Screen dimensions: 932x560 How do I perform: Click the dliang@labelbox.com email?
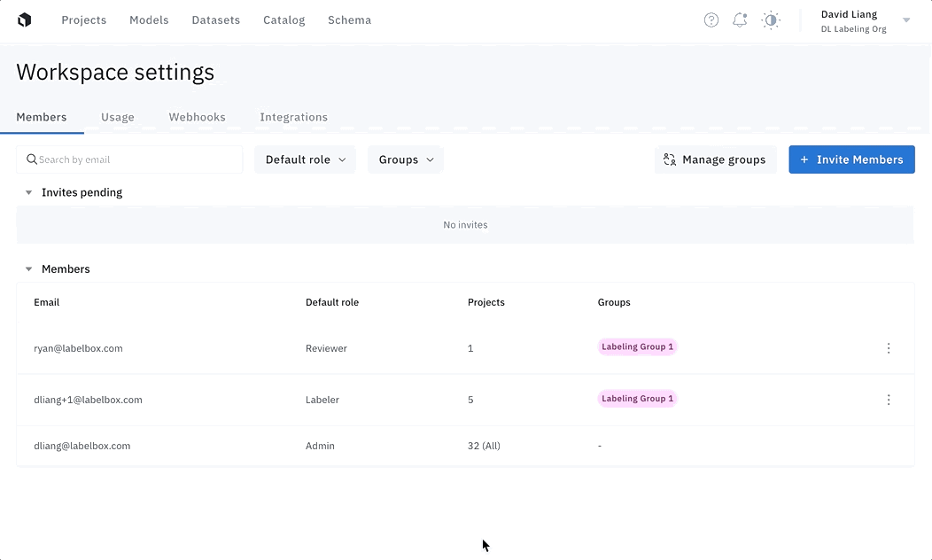[x=82, y=446]
